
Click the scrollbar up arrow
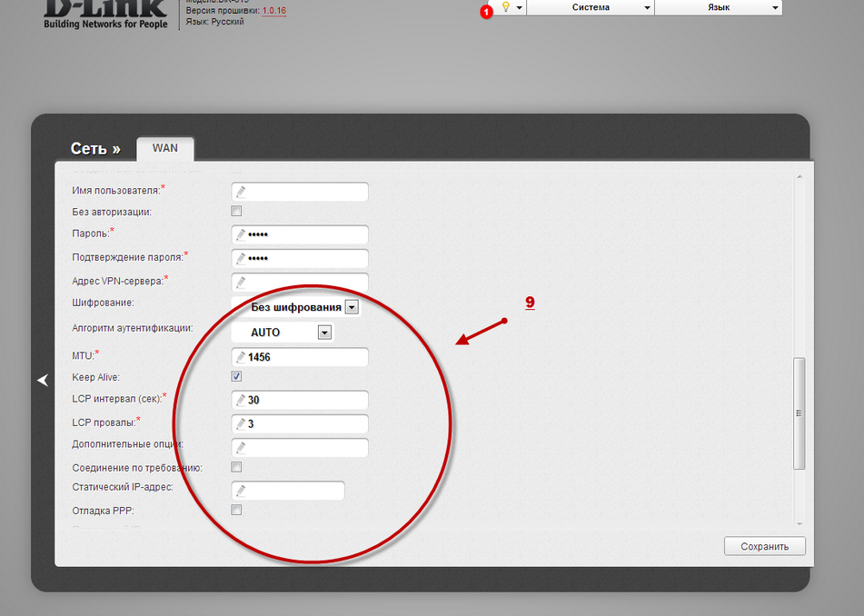[x=799, y=177]
